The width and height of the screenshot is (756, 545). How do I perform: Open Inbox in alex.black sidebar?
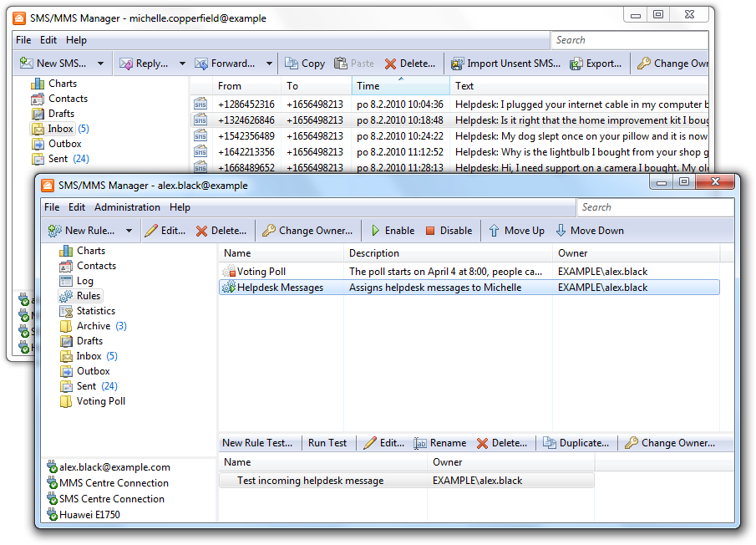pyautogui.click(x=89, y=356)
